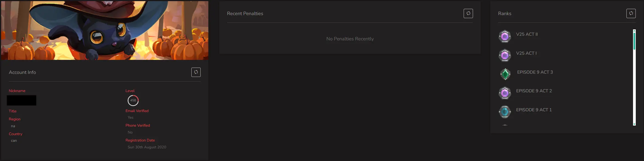Viewport: 644px width, 161px height.
Task: Reload the Ranks panel
Action: 631,13
